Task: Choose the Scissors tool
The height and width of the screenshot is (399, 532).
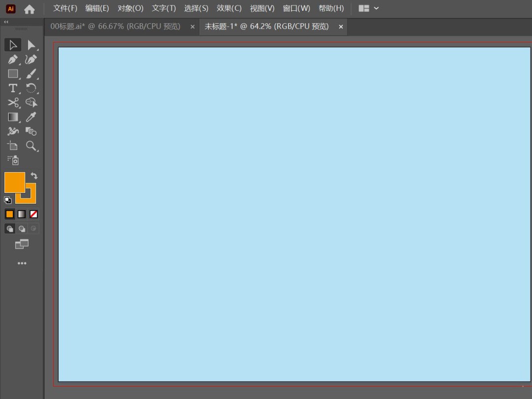Action: point(13,103)
